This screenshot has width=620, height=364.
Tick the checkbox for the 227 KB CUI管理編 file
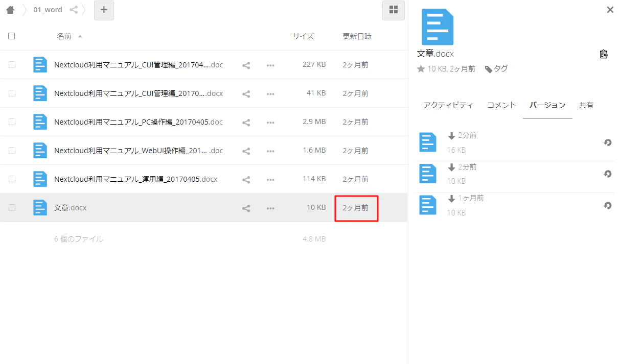(12, 65)
